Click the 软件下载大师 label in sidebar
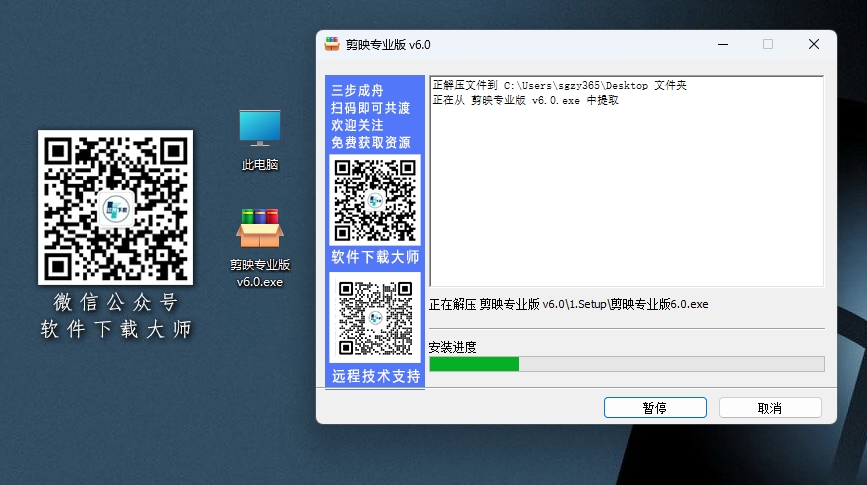This screenshot has height=485, width=867. [375, 257]
